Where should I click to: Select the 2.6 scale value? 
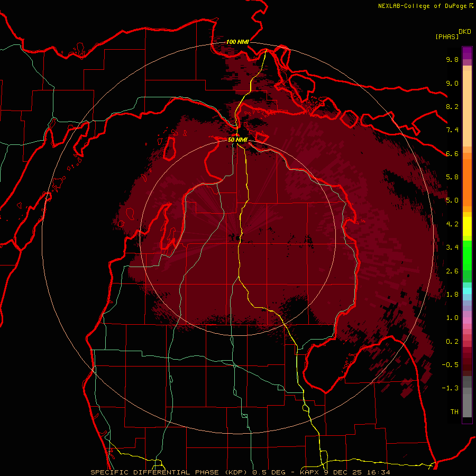click(x=452, y=271)
